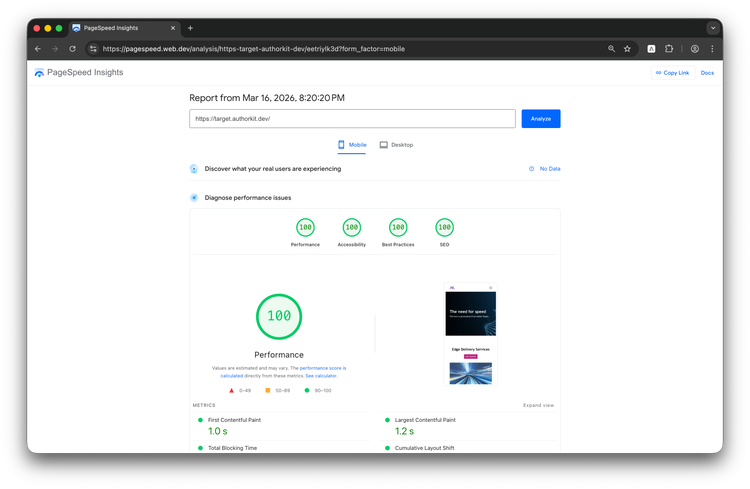Viewport: 750px width, 489px height.
Task: Bookmark this page with the star icon
Action: click(627, 48)
